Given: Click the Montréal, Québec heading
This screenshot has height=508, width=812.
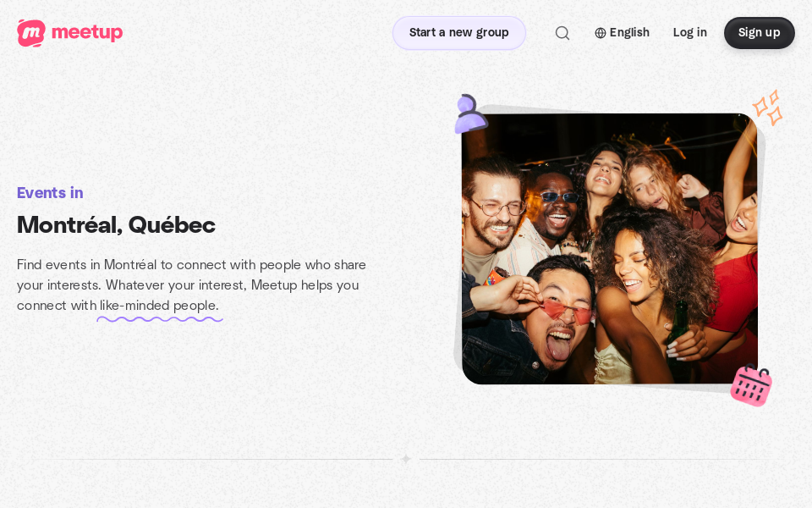Looking at the screenshot, I should pos(116,225).
